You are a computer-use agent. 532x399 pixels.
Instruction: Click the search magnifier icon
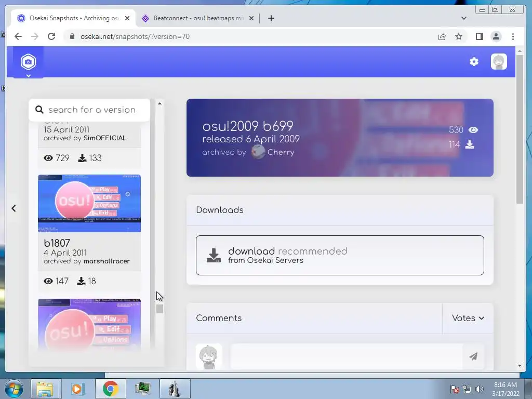tap(39, 110)
